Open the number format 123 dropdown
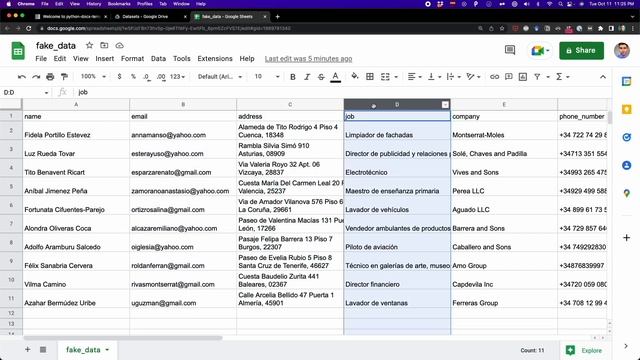 [x=177, y=77]
